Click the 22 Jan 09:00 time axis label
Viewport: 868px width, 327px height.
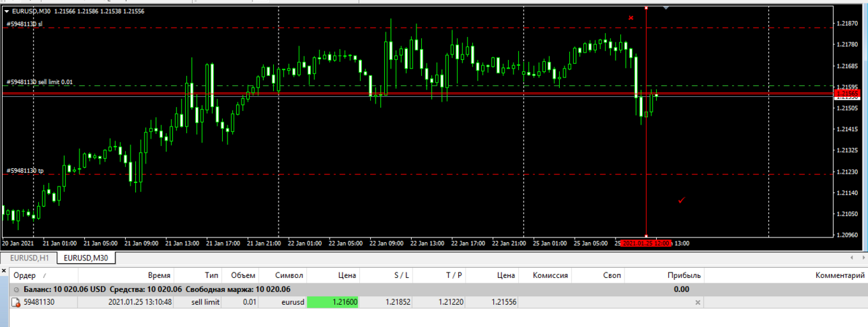point(387,244)
